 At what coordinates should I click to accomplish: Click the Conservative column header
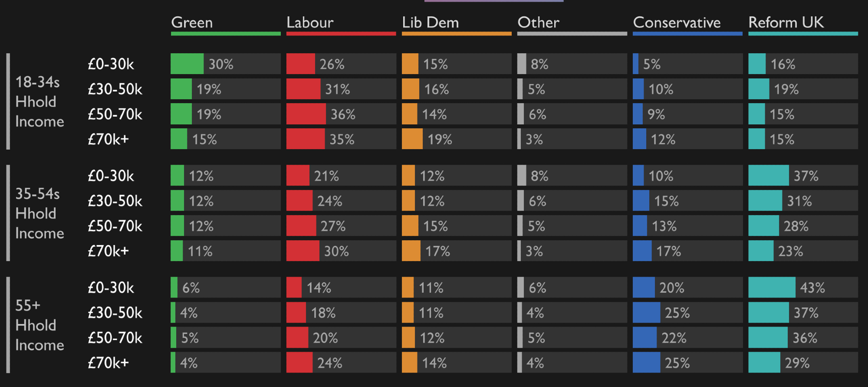[x=677, y=23]
